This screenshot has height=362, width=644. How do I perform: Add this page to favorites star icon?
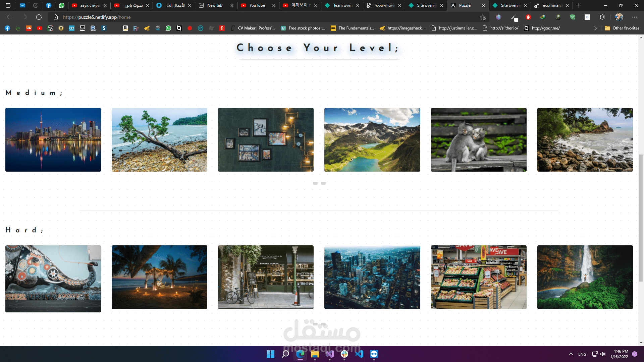[x=483, y=17]
